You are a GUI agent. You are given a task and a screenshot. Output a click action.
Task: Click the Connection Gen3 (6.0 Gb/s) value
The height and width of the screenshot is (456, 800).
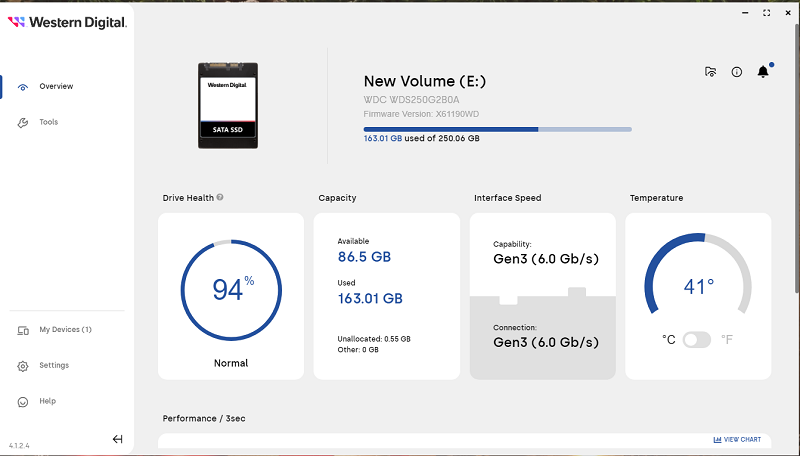[x=546, y=342]
